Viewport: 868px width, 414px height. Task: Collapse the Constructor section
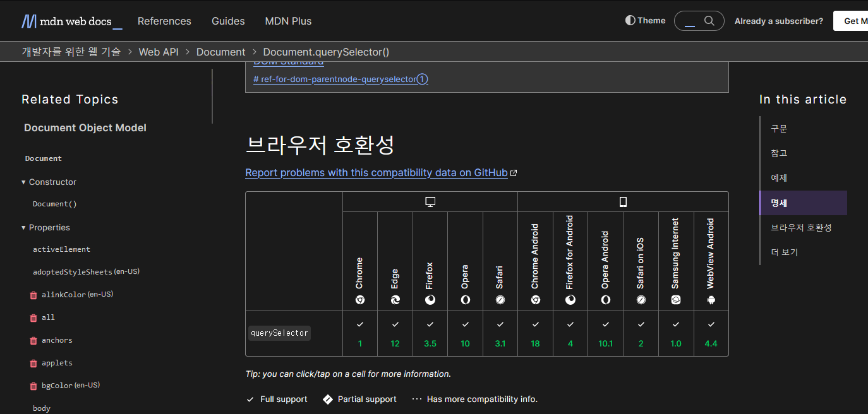click(23, 182)
